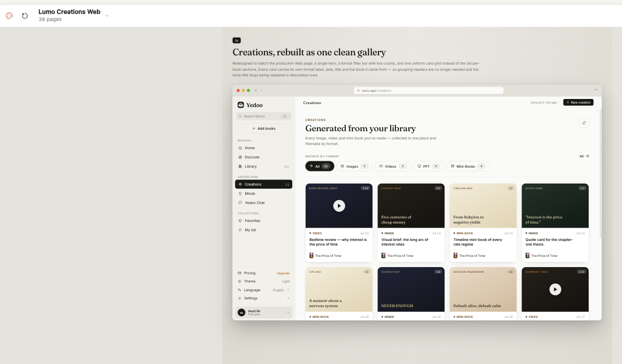Open Minds in the sidebar
The width and height of the screenshot is (622, 364).
click(264, 193)
